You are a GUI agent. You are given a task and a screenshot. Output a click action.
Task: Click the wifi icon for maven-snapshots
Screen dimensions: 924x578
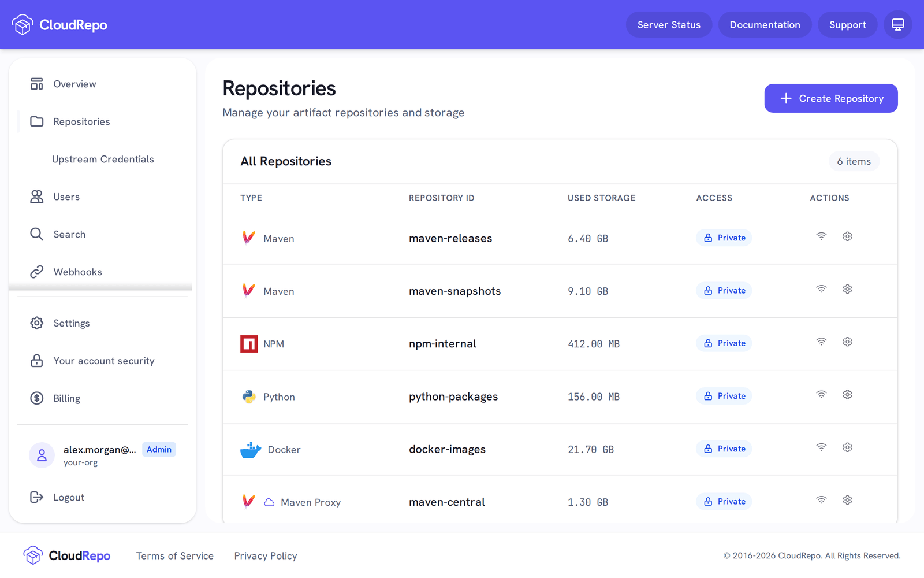(x=821, y=289)
